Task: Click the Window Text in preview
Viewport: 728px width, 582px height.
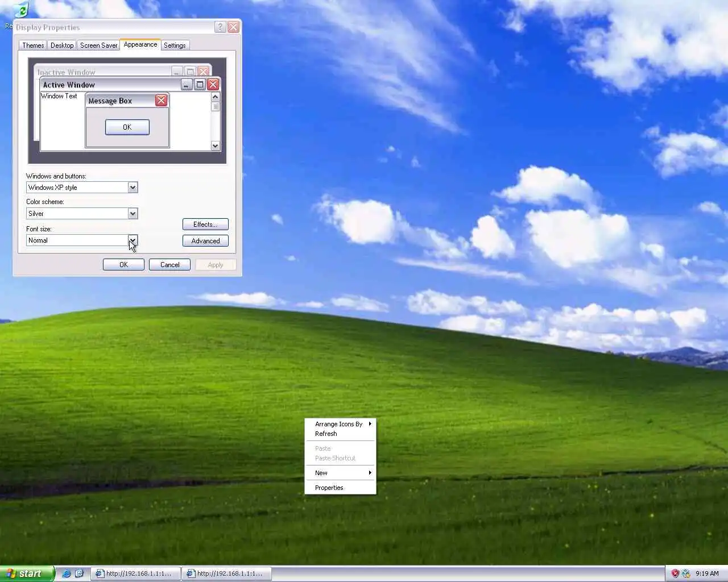Action: (59, 96)
